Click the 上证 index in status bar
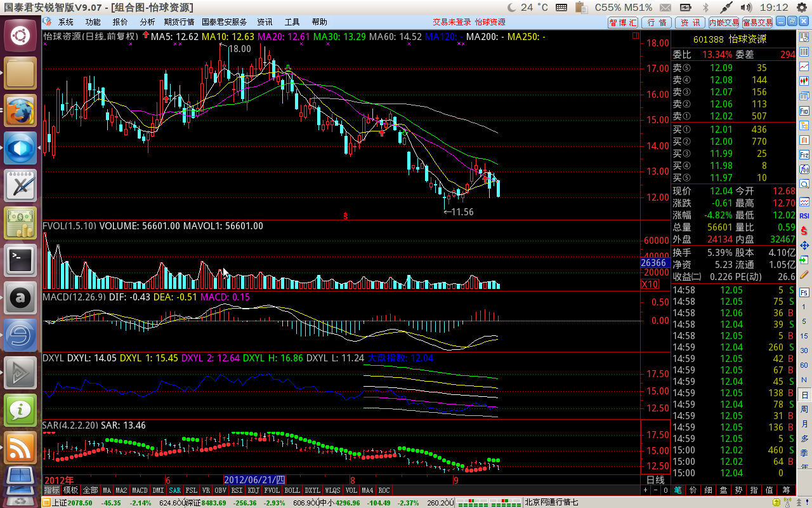Screen dimensions: 812x508 point(59,502)
